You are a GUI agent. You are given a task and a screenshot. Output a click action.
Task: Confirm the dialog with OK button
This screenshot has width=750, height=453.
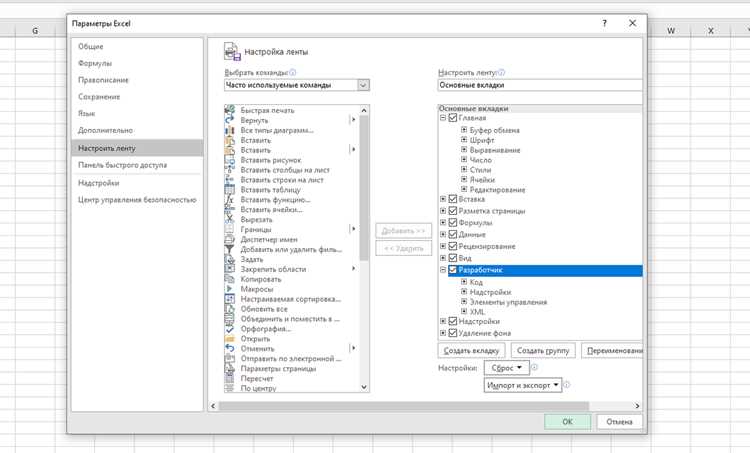point(567,422)
